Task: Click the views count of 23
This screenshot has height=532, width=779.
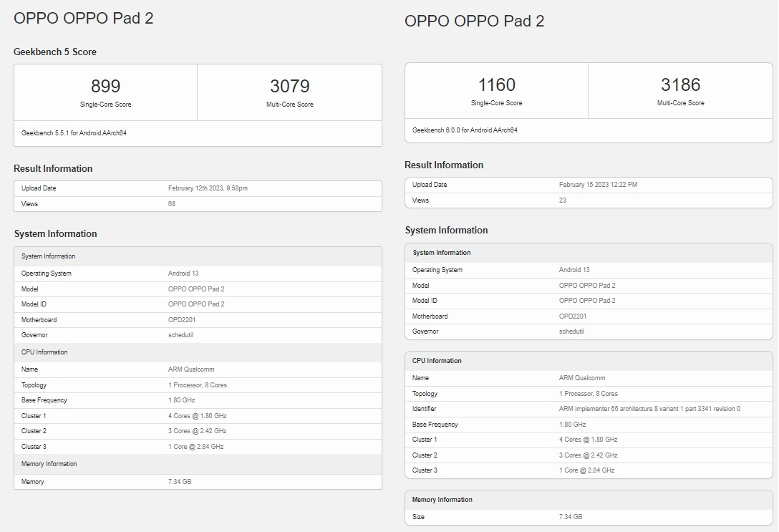Action: [563, 200]
